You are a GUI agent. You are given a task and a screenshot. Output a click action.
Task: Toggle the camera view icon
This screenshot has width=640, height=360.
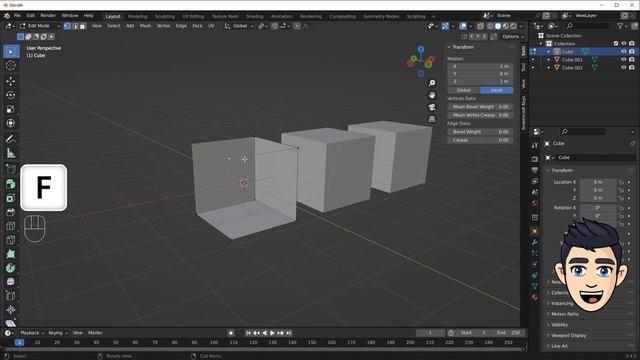(432, 107)
